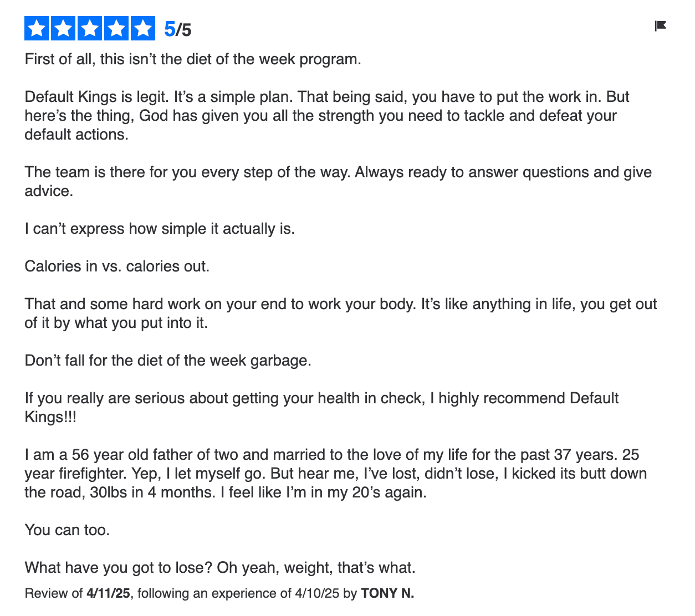Click the 5/5 rating score text

(x=177, y=29)
